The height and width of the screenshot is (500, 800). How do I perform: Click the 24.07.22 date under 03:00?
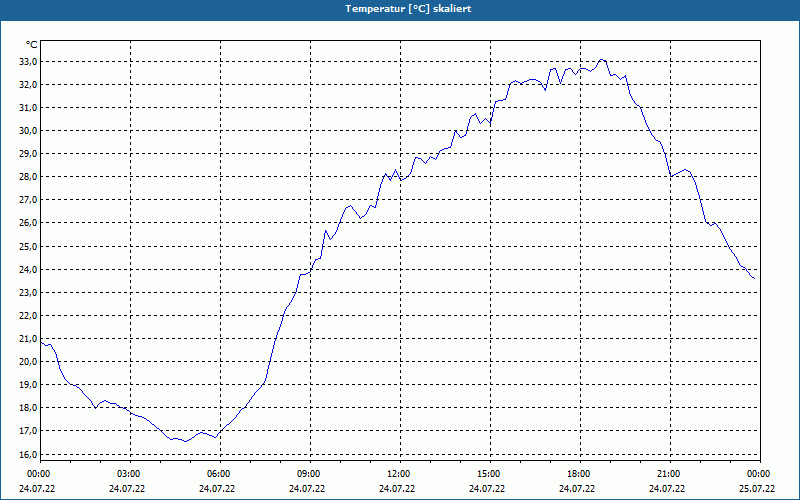(127, 489)
